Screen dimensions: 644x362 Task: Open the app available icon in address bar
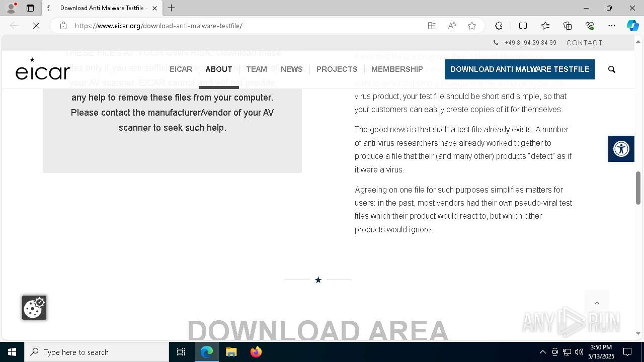point(432,26)
